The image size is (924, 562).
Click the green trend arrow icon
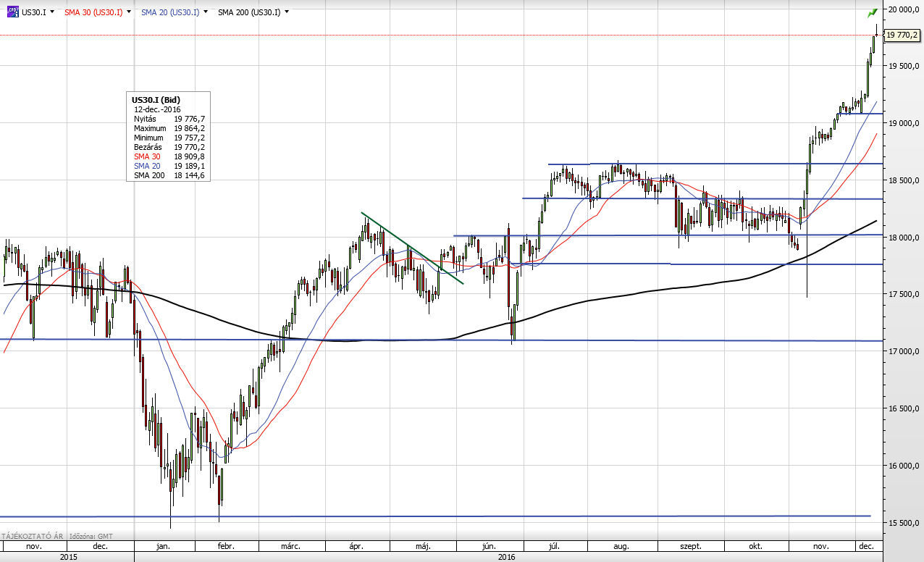point(872,12)
